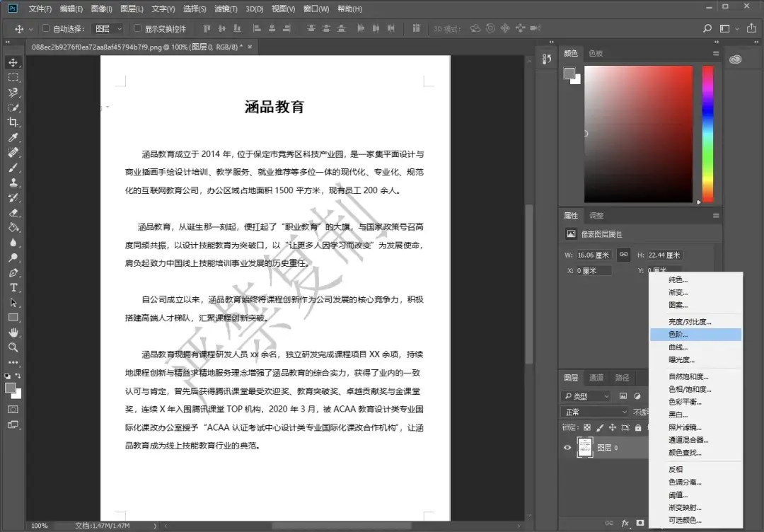Select the Horizontal Type tool
Viewport: 764px width, 532px height.
pyautogui.click(x=13, y=287)
